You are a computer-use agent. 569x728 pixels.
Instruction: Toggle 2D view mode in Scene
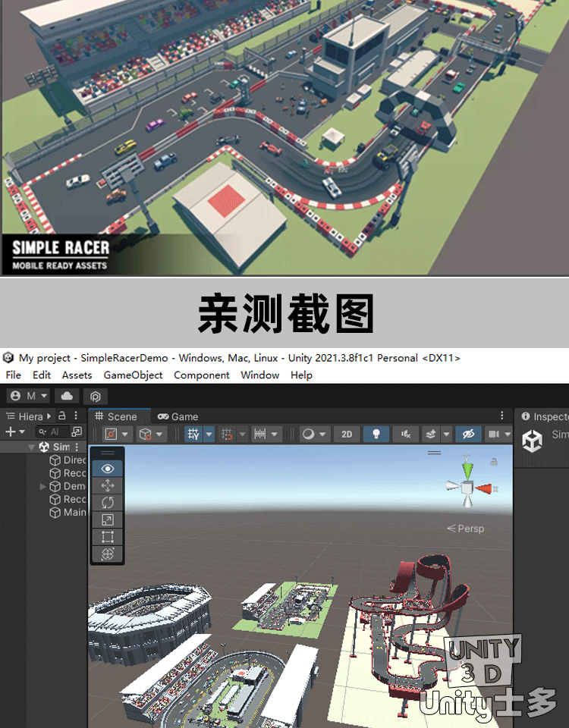(x=347, y=434)
